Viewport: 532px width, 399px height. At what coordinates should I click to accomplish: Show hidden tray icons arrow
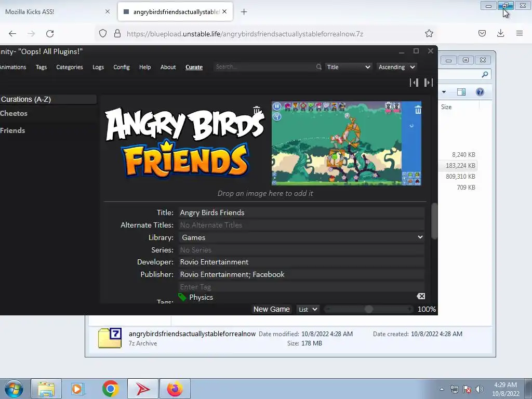(x=442, y=389)
